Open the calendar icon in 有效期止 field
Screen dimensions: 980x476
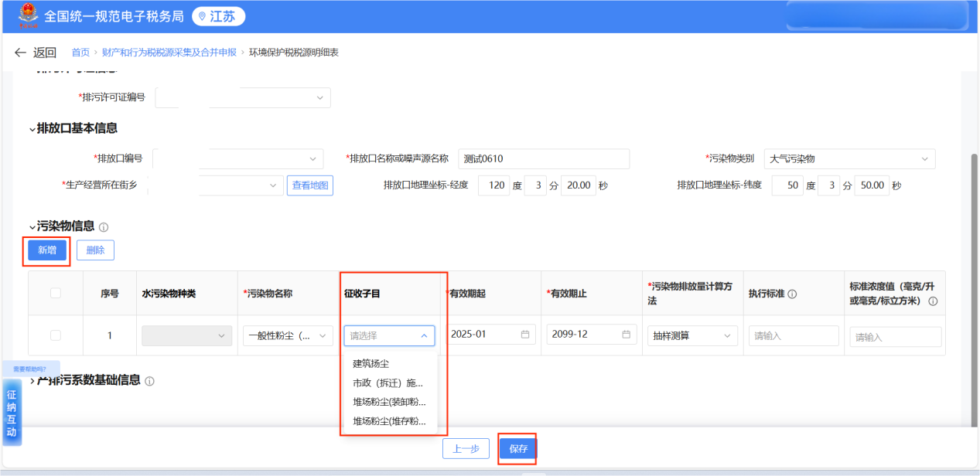[626, 335]
